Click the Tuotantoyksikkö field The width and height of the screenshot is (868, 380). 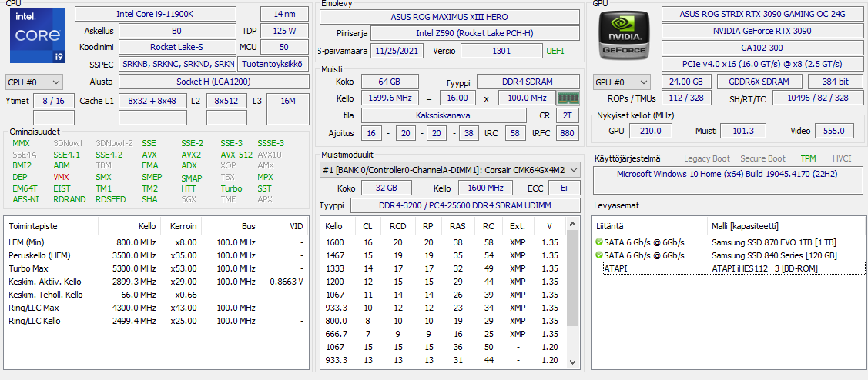tap(273, 65)
